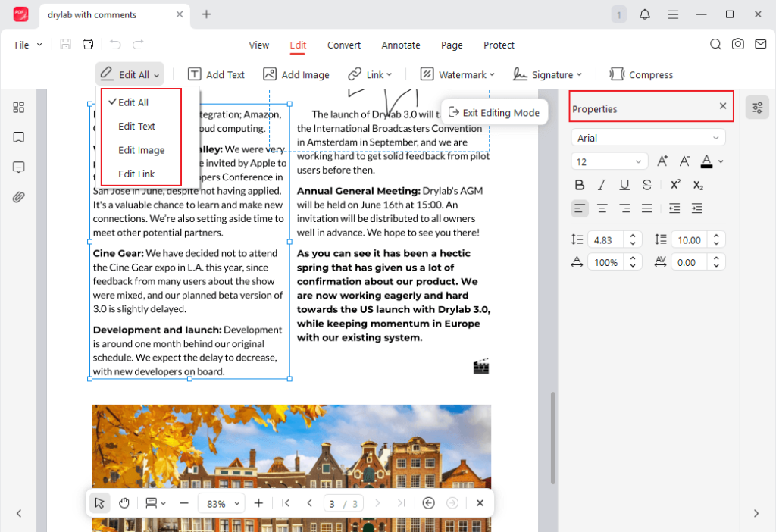The width and height of the screenshot is (776, 532).
Task: Toggle Strikethrough formatting
Action: (647, 184)
